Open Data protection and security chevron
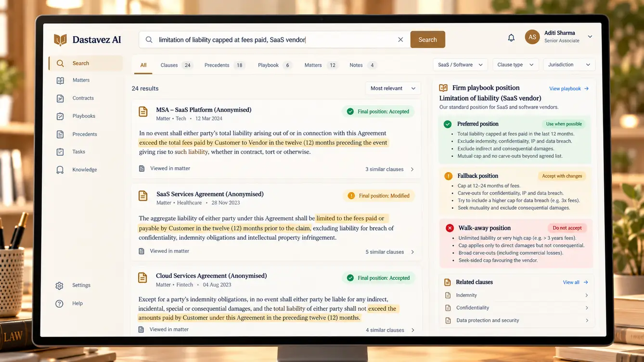Image resolution: width=644 pixels, height=362 pixels. coord(587,320)
